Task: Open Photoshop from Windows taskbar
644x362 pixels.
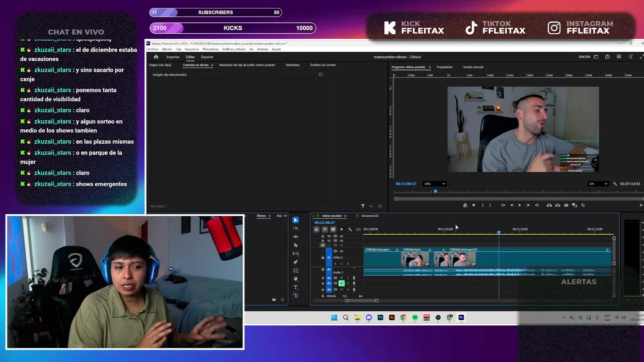Action: point(380,318)
